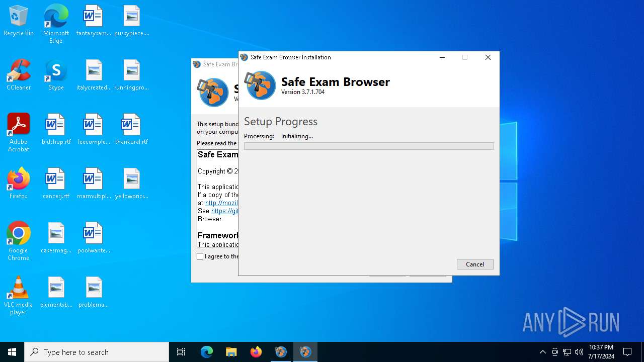Image resolution: width=644 pixels, height=362 pixels.
Task: Minimize the Safe Exam Browser Installation window
Action: (442, 57)
